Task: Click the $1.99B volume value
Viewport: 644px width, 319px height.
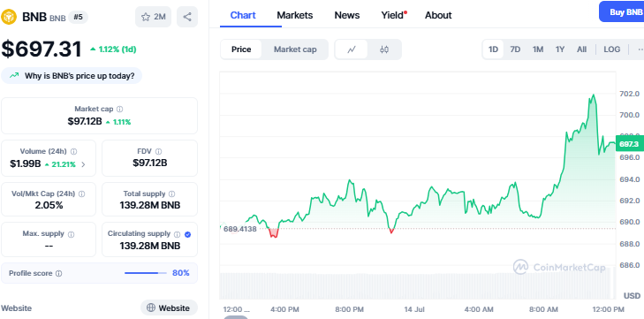Action: click(x=25, y=164)
